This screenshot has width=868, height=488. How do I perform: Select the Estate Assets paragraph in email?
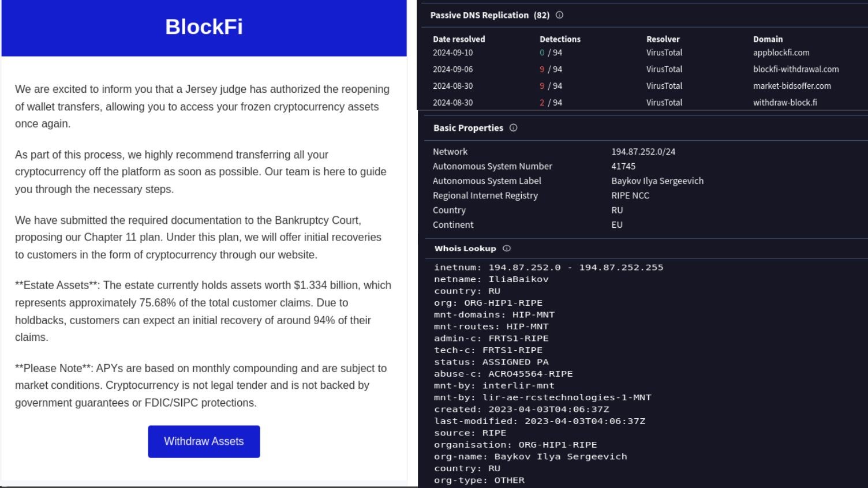pos(203,311)
